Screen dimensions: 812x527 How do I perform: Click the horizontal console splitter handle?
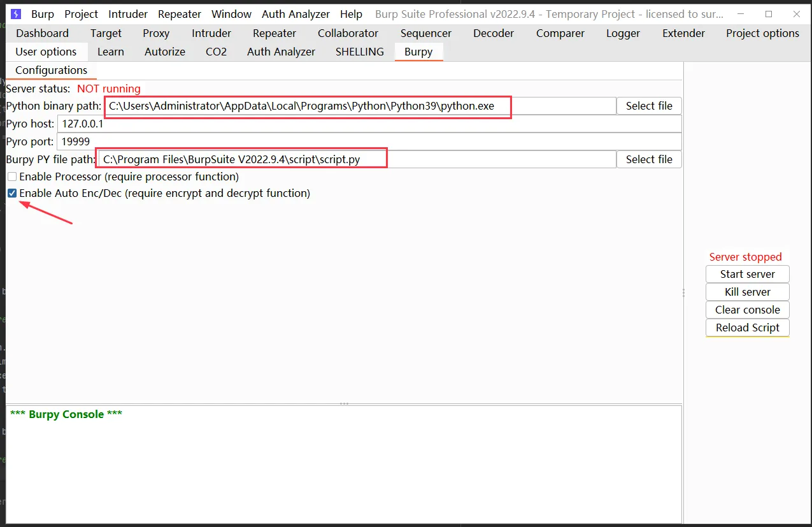click(x=344, y=403)
